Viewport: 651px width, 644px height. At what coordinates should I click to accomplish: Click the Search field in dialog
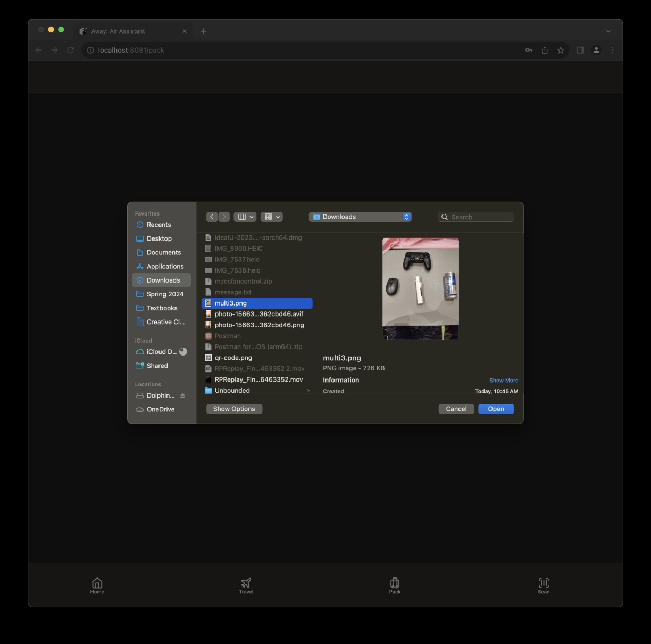tap(476, 217)
